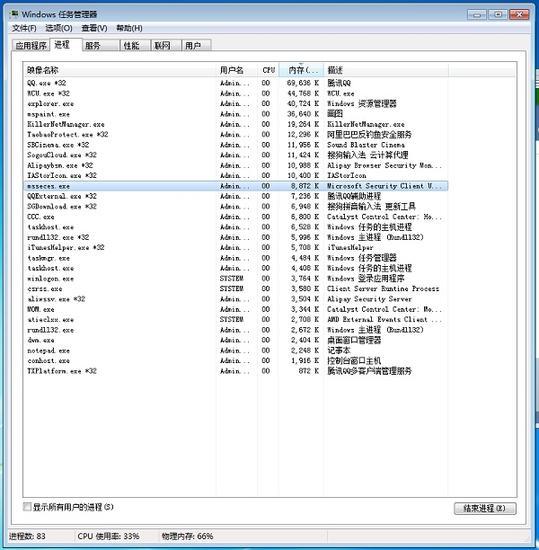Switch to the 用户 tab

pyautogui.click(x=196, y=46)
